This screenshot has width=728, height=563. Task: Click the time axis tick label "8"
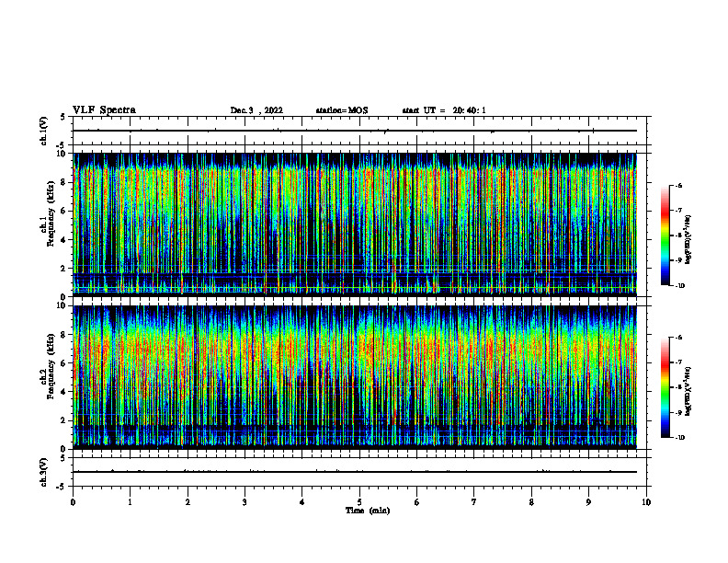[531, 502]
